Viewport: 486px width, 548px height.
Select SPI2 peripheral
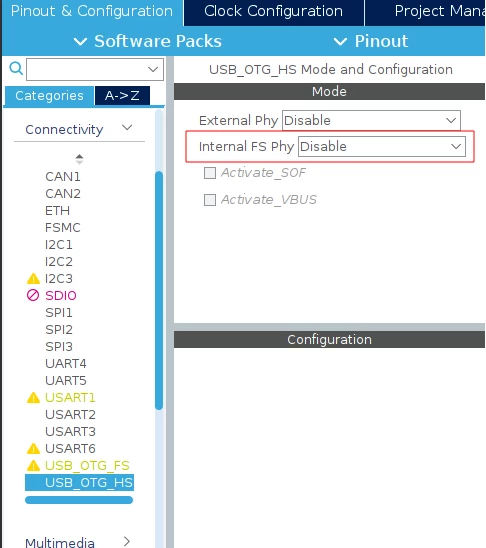[59, 330]
